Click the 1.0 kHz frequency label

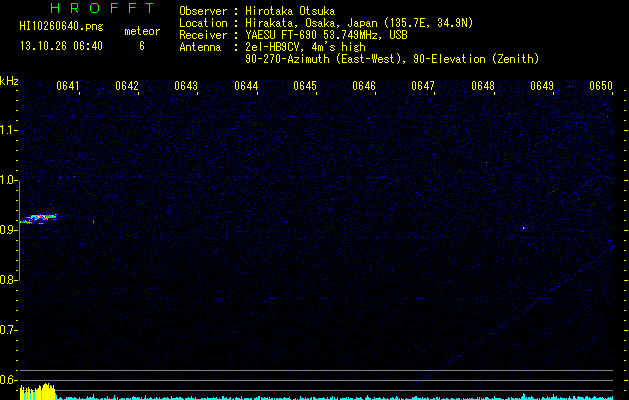pos(8,180)
